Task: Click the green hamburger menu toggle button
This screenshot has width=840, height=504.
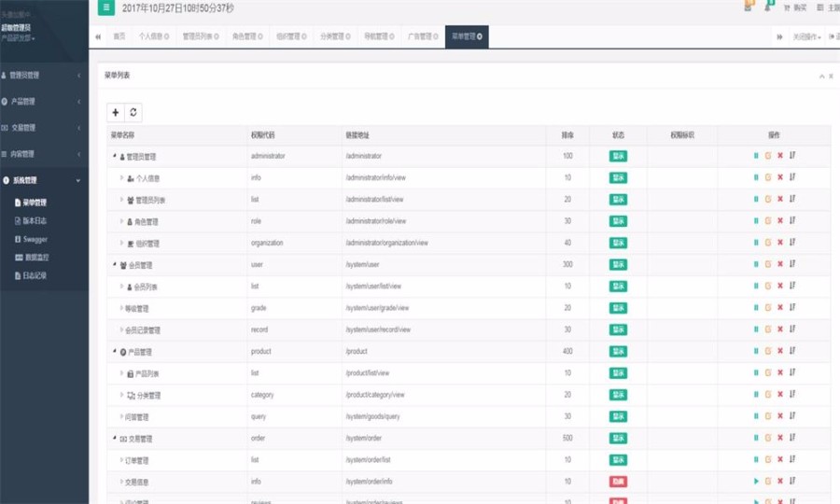Action: point(106,7)
